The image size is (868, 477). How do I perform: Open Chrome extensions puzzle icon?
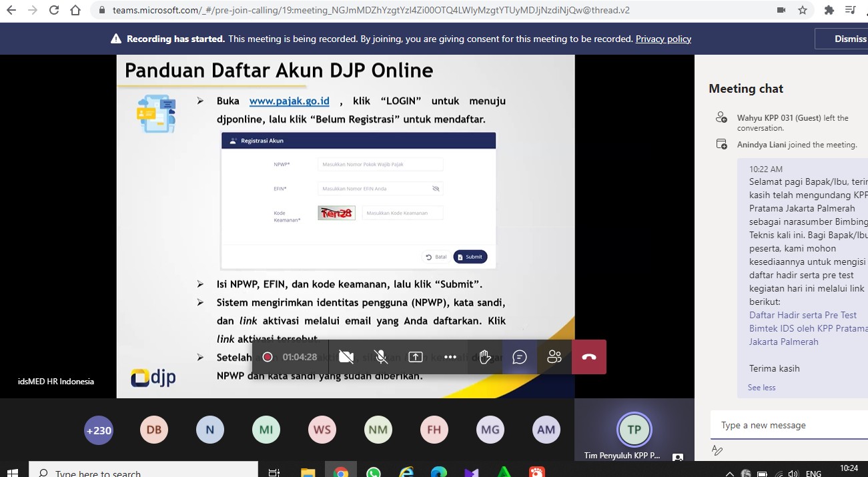tap(829, 10)
